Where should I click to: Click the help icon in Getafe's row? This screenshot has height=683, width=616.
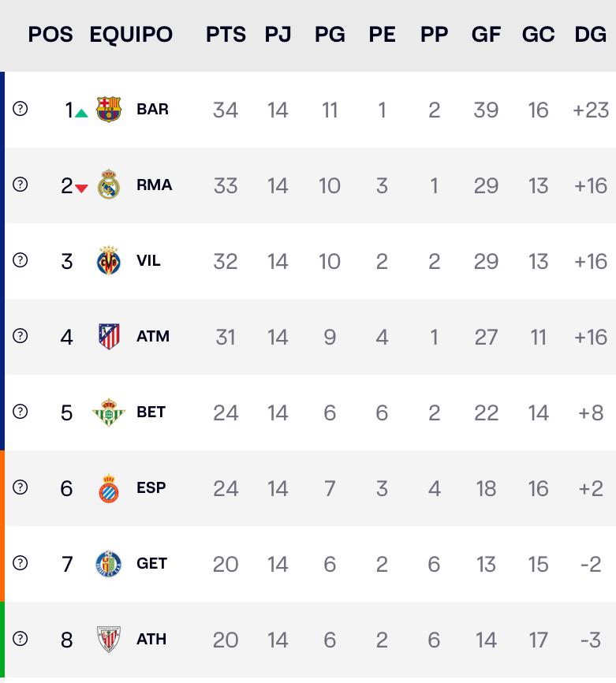click(21, 563)
